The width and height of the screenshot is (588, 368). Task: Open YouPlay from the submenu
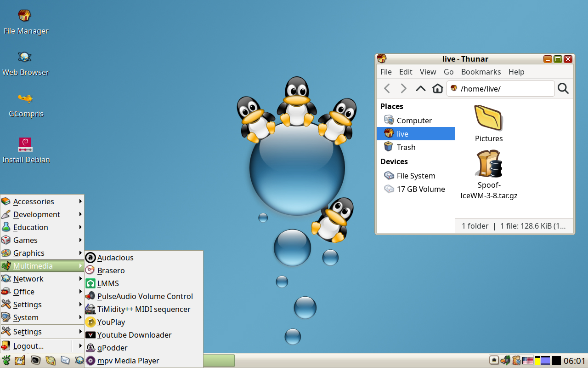144,322
